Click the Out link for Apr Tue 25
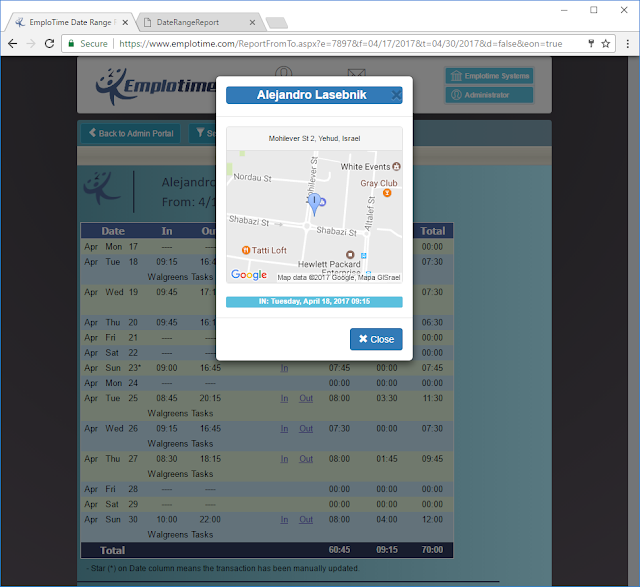The image size is (640, 587). pyautogui.click(x=306, y=398)
